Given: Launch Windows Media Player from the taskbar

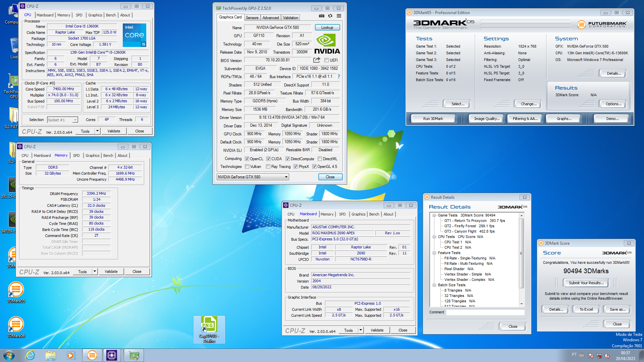Looking at the screenshot, I should [x=71, y=355].
